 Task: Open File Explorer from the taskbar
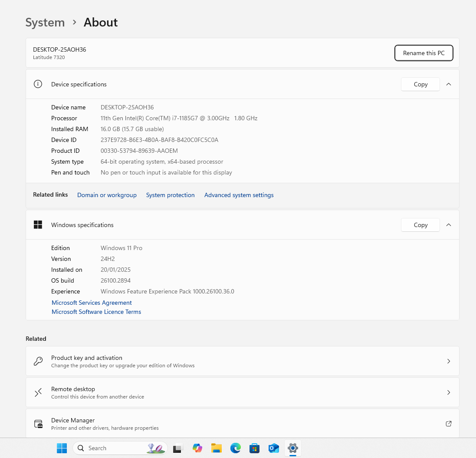click(x=217, y=448)
